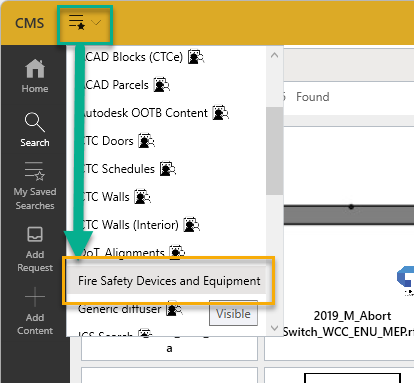Click shared icon beside CTC Walls
Screen dimensions: 414x383
142,197
